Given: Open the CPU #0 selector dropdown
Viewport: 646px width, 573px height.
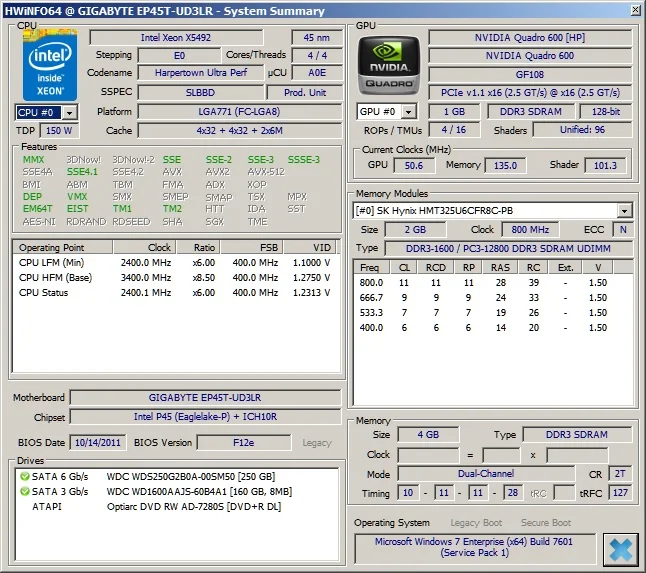Looking at the screenshot, I should [70, 112].
